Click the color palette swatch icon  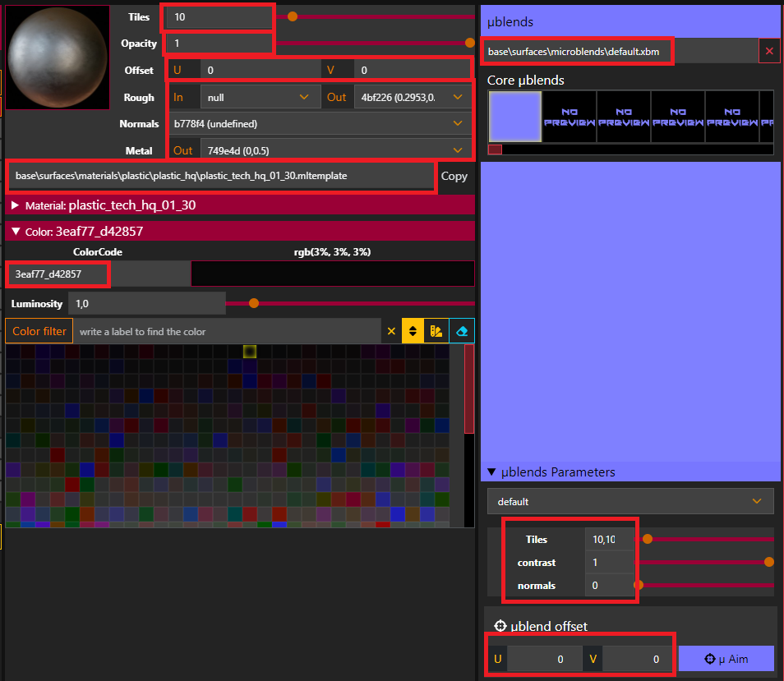click(x=436, y=331)
